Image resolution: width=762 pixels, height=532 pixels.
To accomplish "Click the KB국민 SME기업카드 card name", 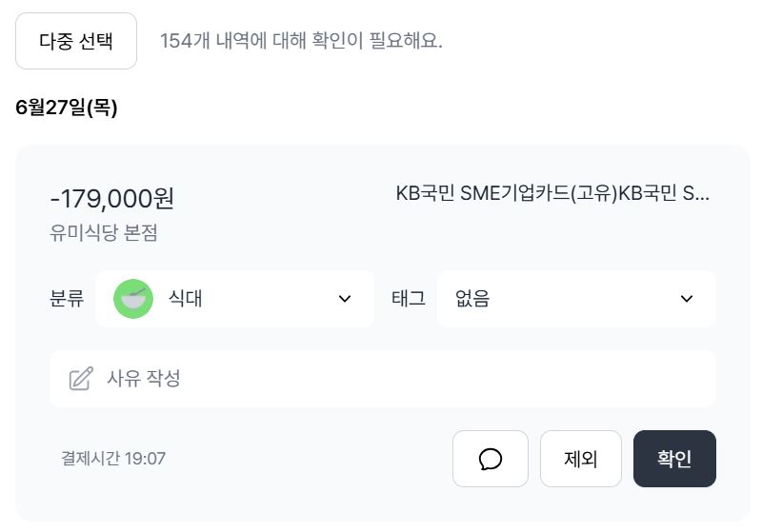I will (552, 193).
